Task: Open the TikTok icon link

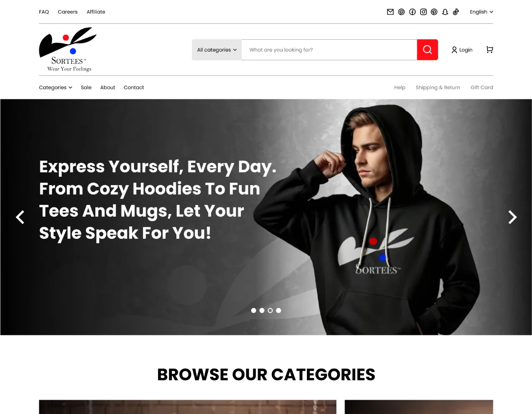Action: (x=456, y=12)
